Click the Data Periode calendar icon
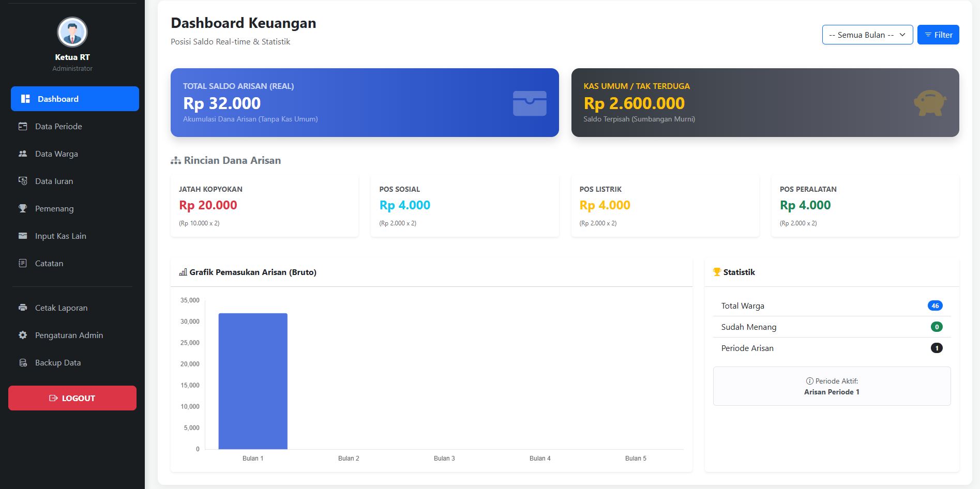The image size is (980, 489). click(23, 126)
